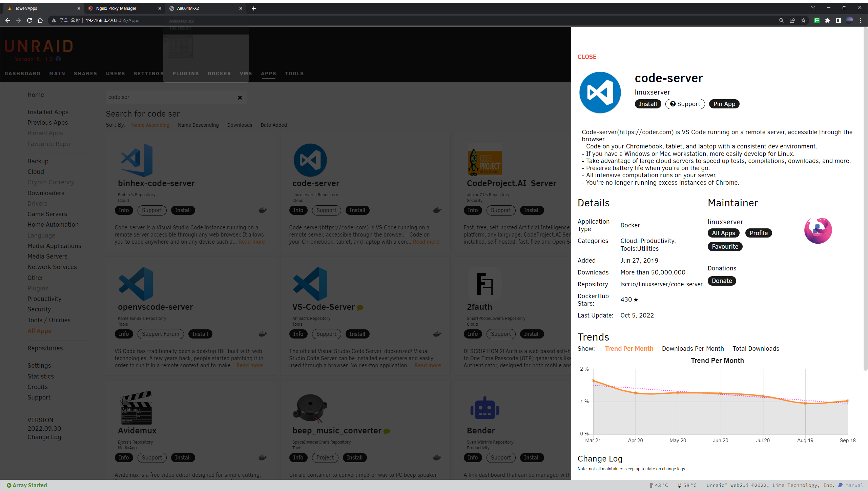
Task: Sort results by Name Descending
Action: pyautogui.click(x=198, y=125)
